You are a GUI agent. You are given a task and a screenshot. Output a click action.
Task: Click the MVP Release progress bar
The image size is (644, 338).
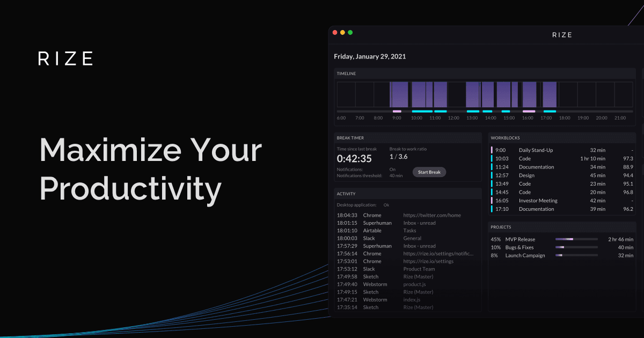click(x=576, y=239)
